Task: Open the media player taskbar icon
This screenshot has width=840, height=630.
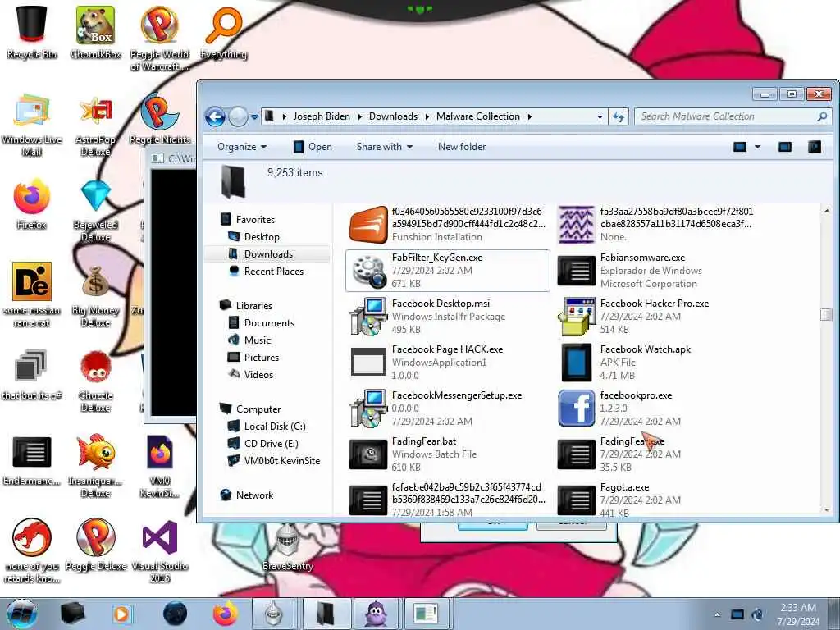Action: (122, 614)
